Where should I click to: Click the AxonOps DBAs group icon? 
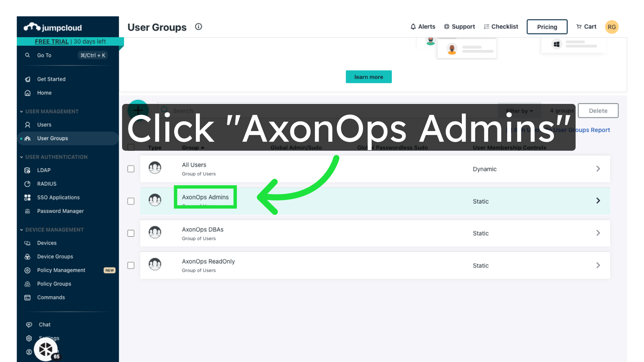click(x=155, y=232)
